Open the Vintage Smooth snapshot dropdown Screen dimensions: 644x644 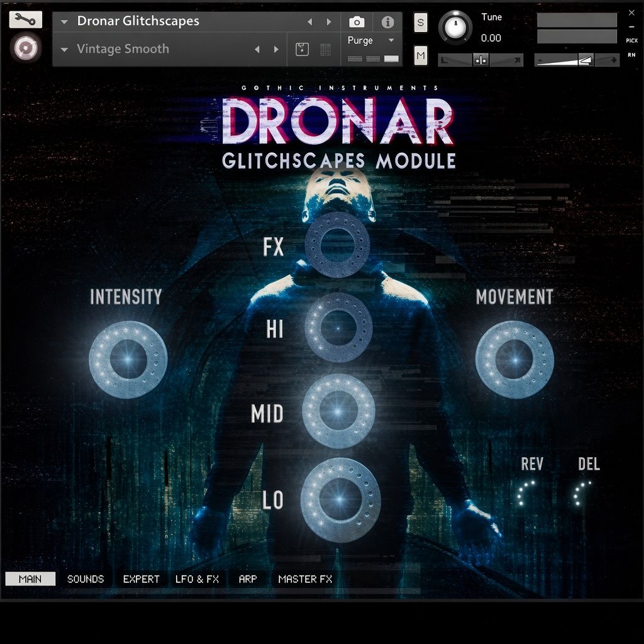click(64, 49)
